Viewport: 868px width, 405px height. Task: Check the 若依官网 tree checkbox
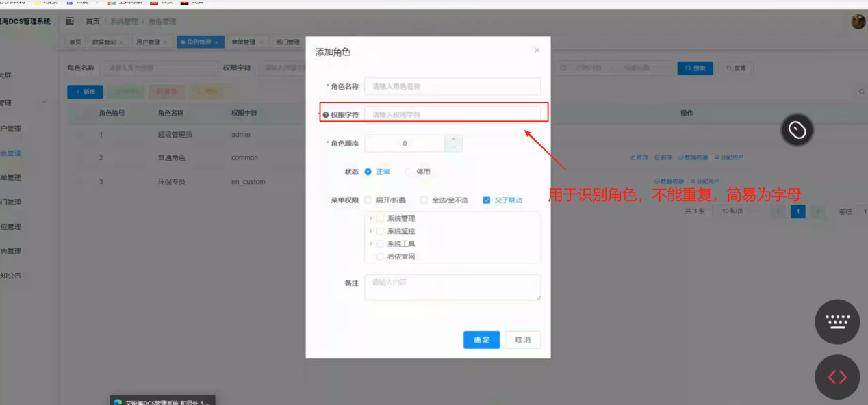[x=380, y=257]
